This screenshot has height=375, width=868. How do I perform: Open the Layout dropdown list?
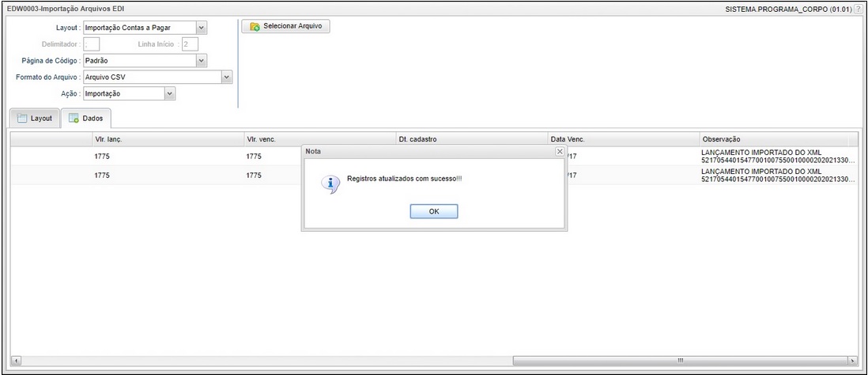[200, 28]
